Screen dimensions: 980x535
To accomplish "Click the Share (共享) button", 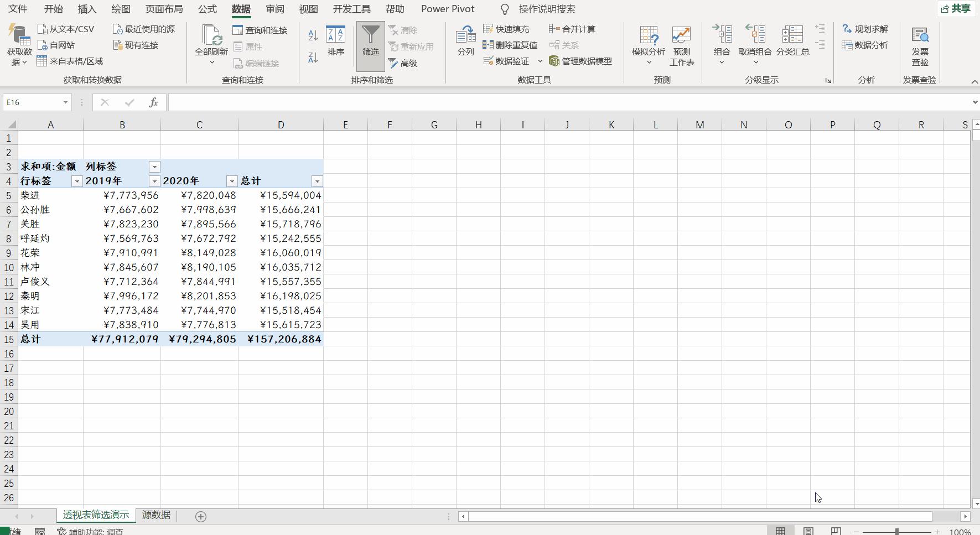I will [956, 9].
